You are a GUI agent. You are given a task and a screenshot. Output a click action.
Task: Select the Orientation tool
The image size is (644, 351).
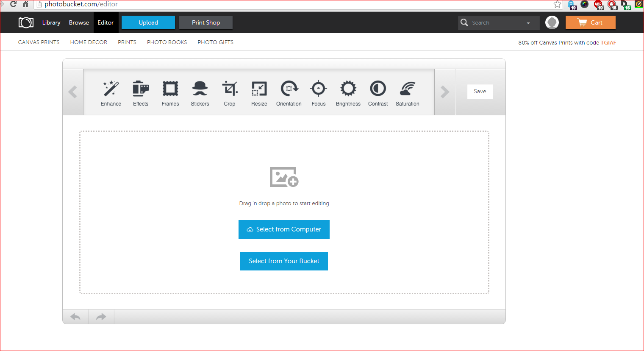pyautogui.click(x=289, y=93)
